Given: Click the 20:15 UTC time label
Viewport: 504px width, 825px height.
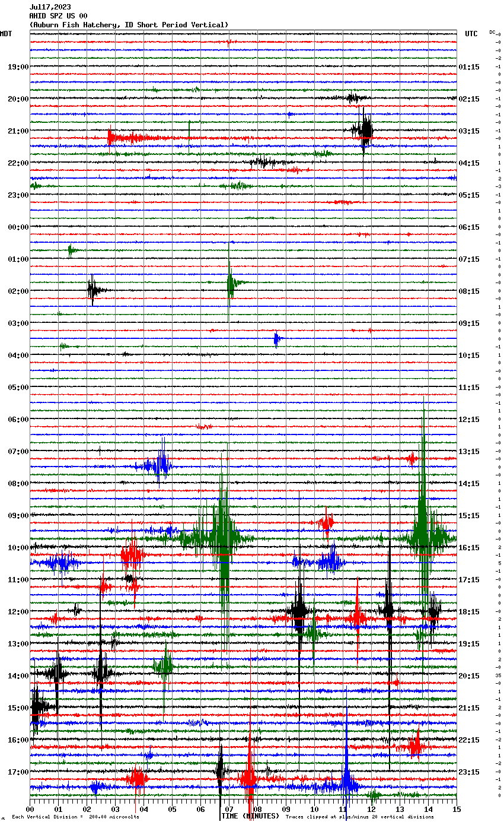Looking at the screenshot, I should click(x=469, y=676).
